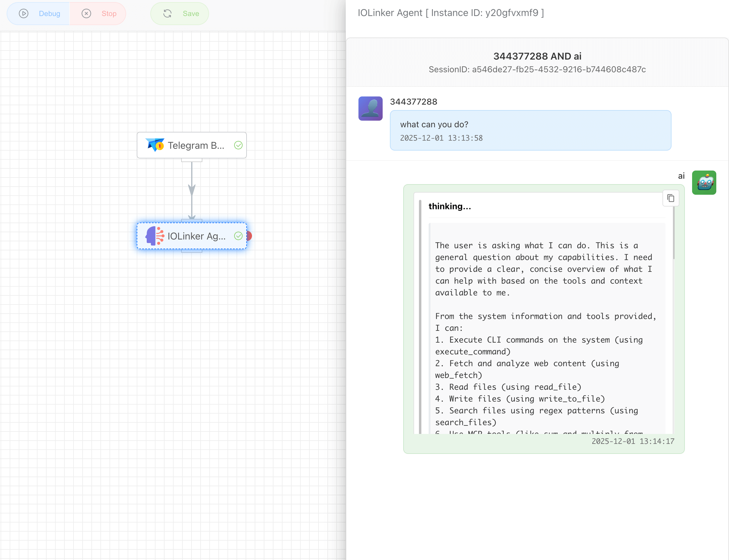Click the green robot AI avatar
This screenshot has height=560, width=729.
click(x=704, y=183)
